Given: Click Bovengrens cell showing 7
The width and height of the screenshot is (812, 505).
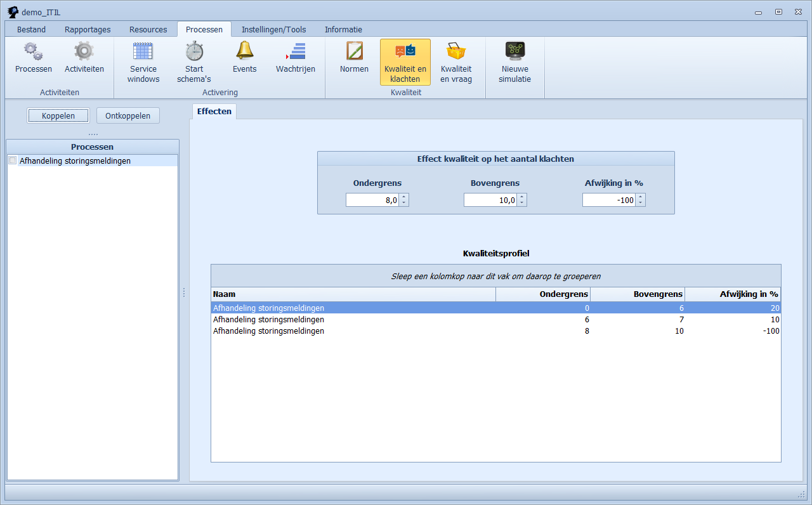Looking at the screenshot, I should (x=638, y=319).
